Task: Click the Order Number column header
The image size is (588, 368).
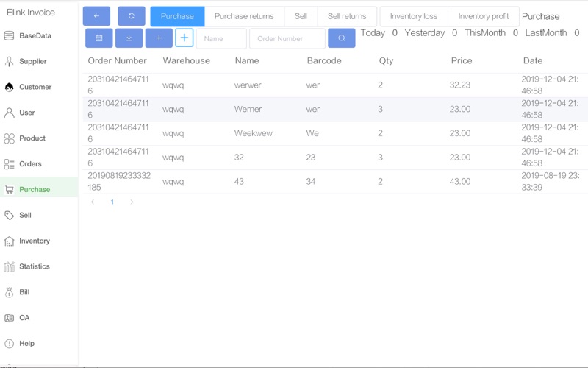Action: point(117,61)
